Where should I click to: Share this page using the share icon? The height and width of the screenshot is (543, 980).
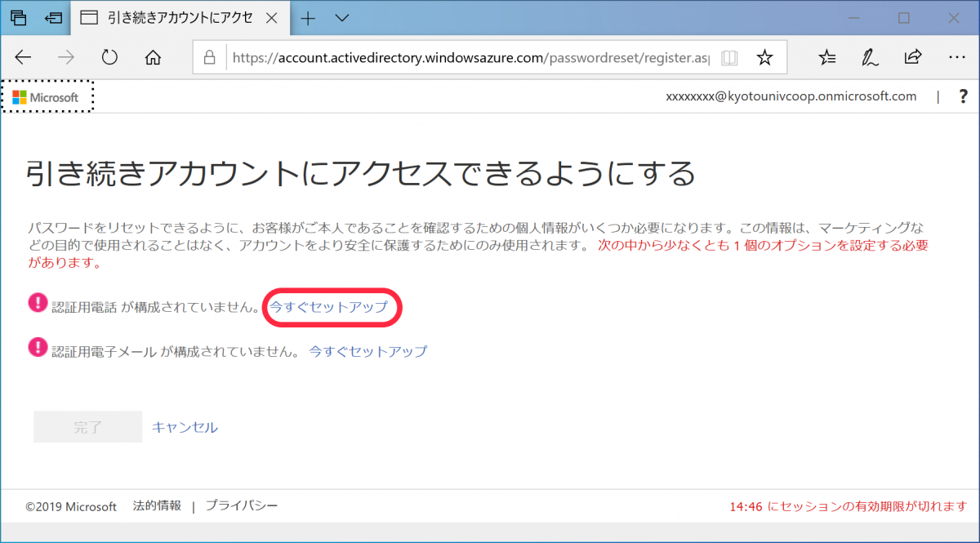point(913,57)
